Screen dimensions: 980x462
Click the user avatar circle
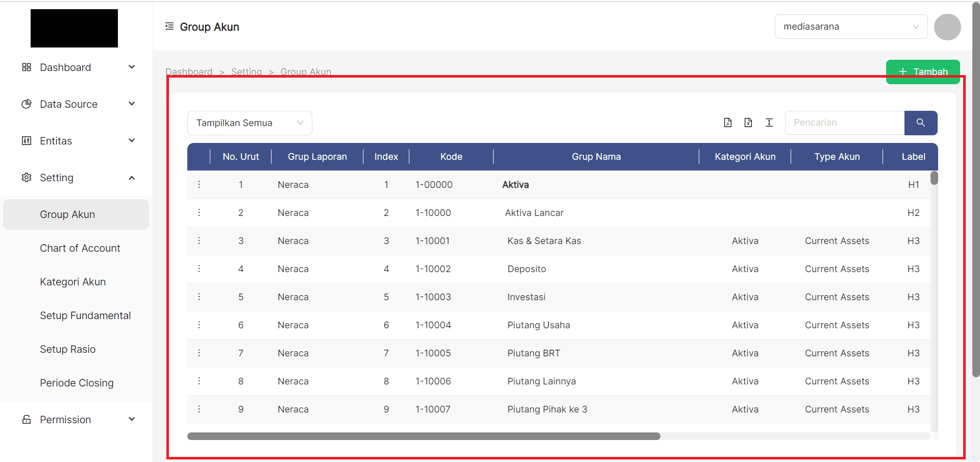[947, 27]
